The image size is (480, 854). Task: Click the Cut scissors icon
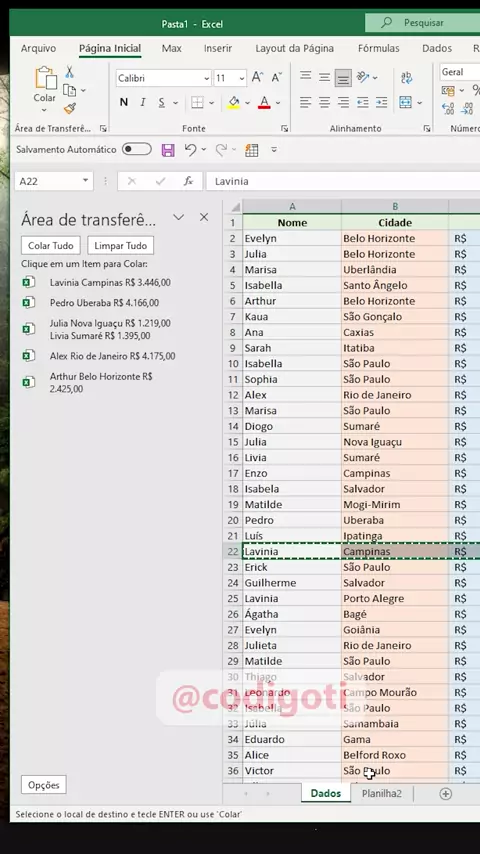tap(69, 72)
